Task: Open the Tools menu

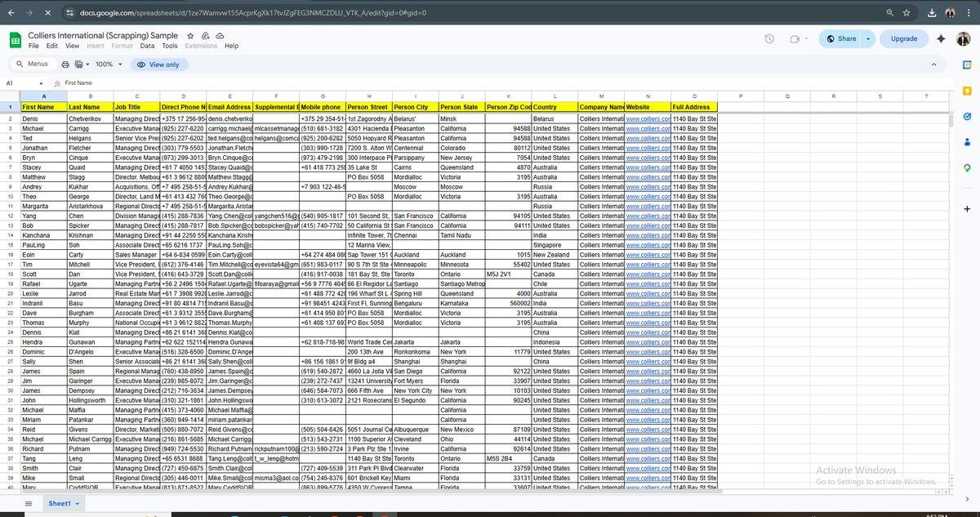Action: coord(170,46)
